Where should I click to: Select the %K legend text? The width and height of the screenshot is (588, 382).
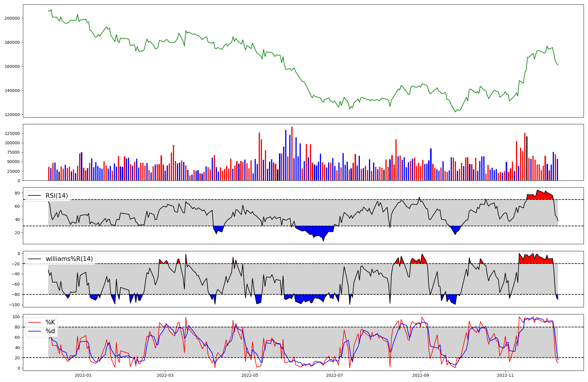click(x=50, y=322)
